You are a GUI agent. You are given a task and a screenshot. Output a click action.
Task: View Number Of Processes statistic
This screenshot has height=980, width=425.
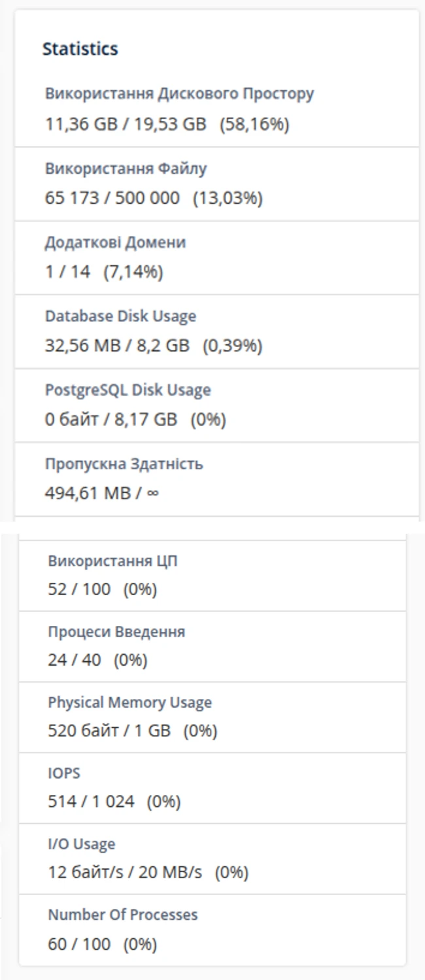tap(122, 915)
